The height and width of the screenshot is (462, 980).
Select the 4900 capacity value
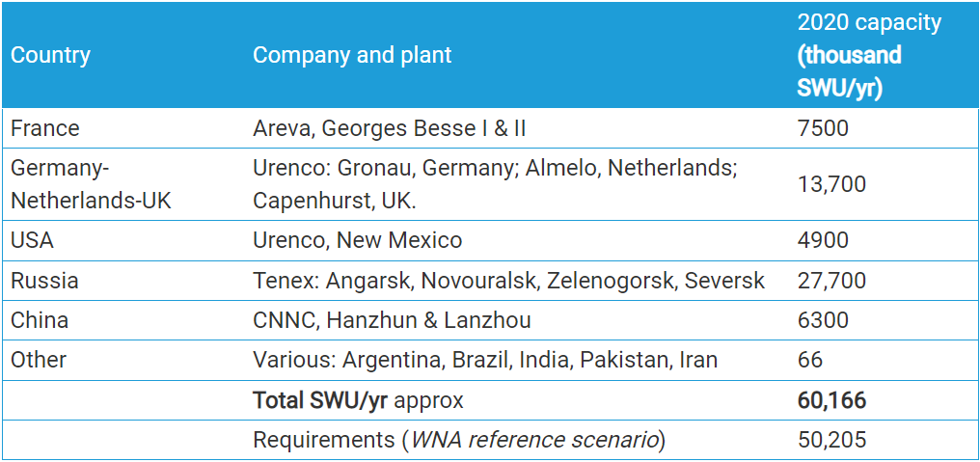(823, 240)
